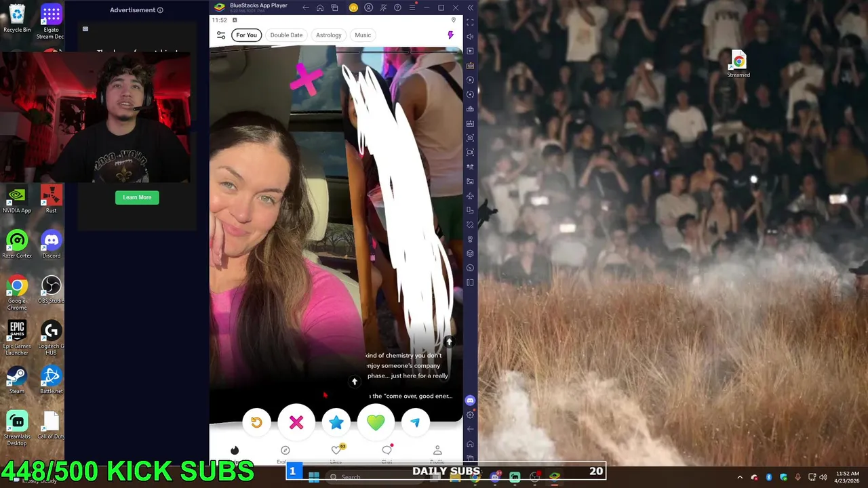Image resolution: width=868 pixels, height=488 pixels.
Task: Tap the pink X Nope button
Action: [x=296, y=422]
